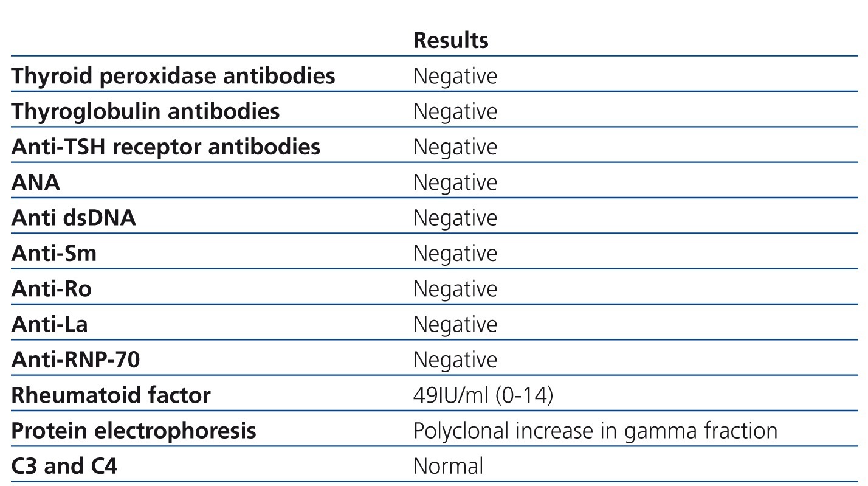The width and height of the screenshot is (868, 486).
Task: Select the Polyclonal increase in gamma fraction text
Action: click(595, 431)
